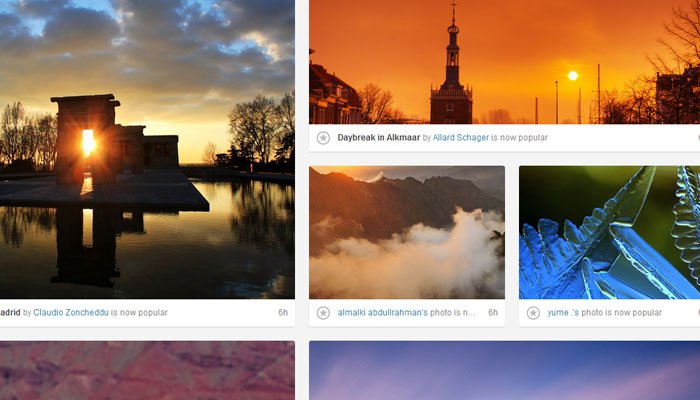Click the truncated 'photo is n...' caption text
700x400 pixels.
click(453, 312)
